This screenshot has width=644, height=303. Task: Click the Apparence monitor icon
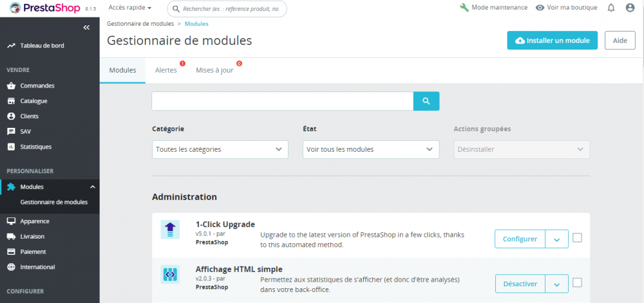point(12,221)
